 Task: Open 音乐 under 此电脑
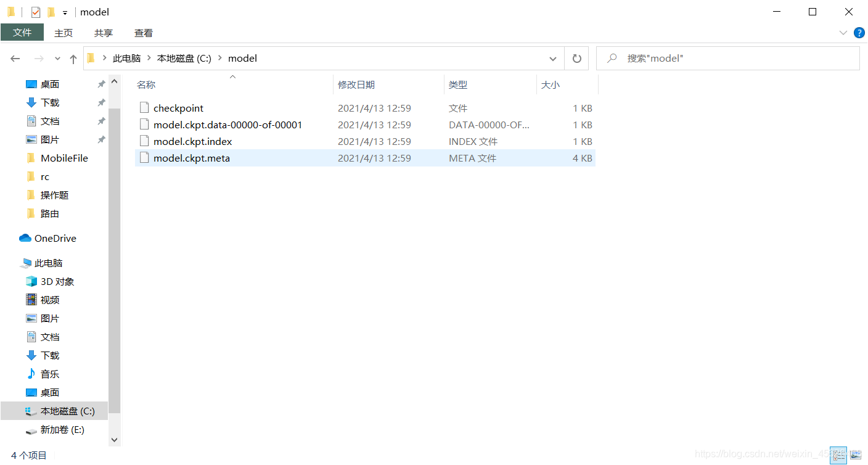[50, 374]
